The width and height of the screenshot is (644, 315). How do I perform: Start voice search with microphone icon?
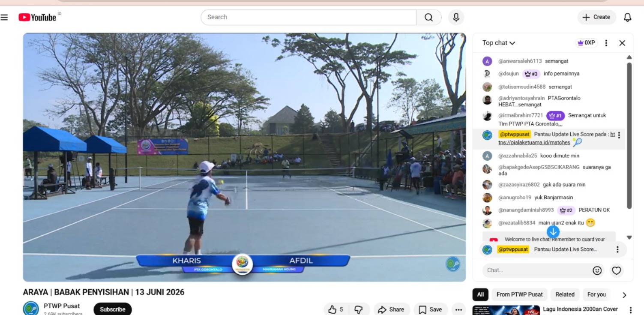click(456, 17)
